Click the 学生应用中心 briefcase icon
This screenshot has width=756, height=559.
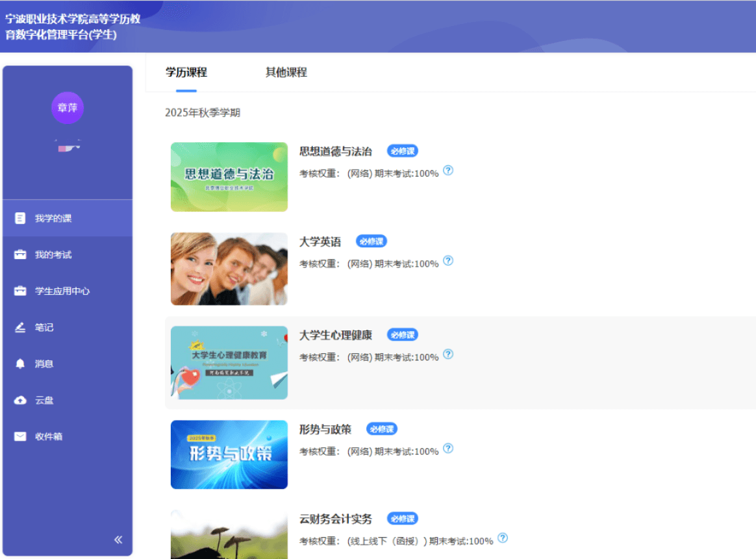20,291
